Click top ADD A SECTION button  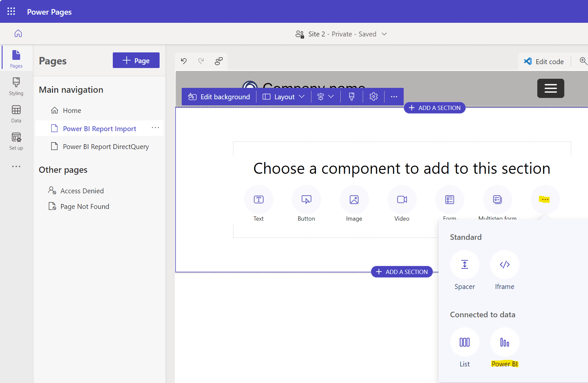pos(435,108)
